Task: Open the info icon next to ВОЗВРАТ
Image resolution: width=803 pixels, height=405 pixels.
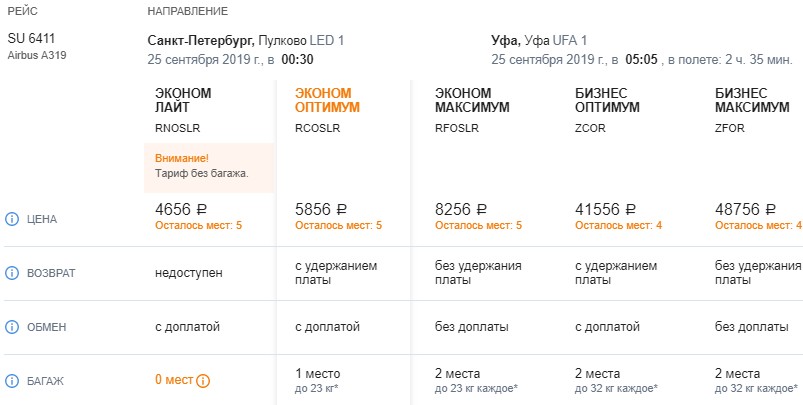Action: coord(13,273)
